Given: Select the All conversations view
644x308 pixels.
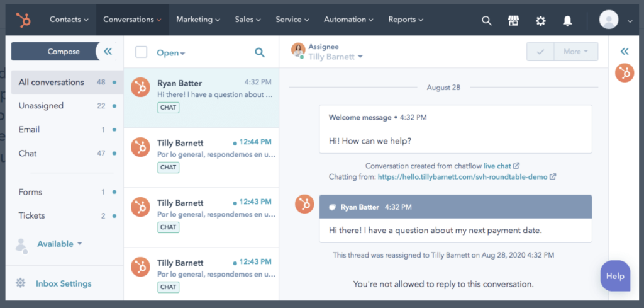Looking at the screenshot, I should coord(67,83).
